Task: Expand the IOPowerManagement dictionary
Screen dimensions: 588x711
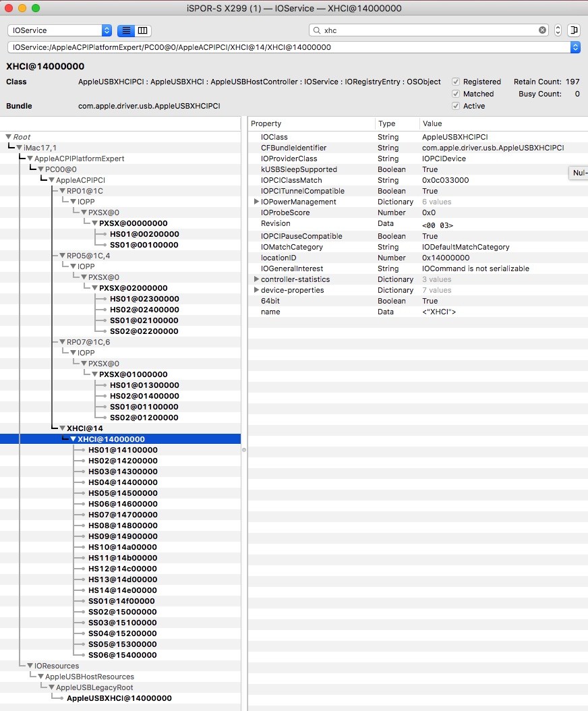Action: pos(256,202)
